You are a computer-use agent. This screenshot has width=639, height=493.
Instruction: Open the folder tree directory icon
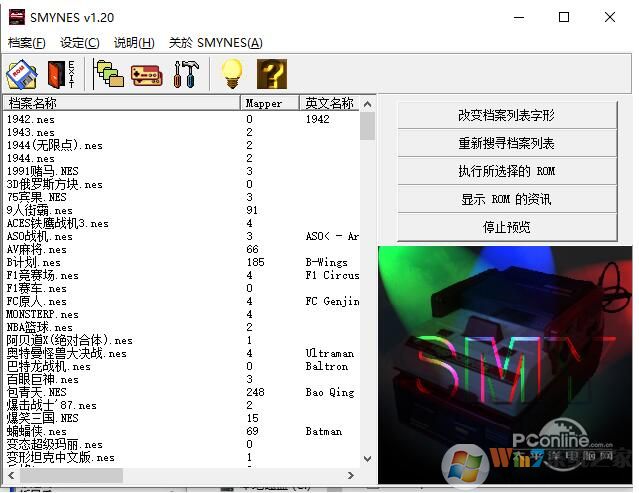point(108,74)
